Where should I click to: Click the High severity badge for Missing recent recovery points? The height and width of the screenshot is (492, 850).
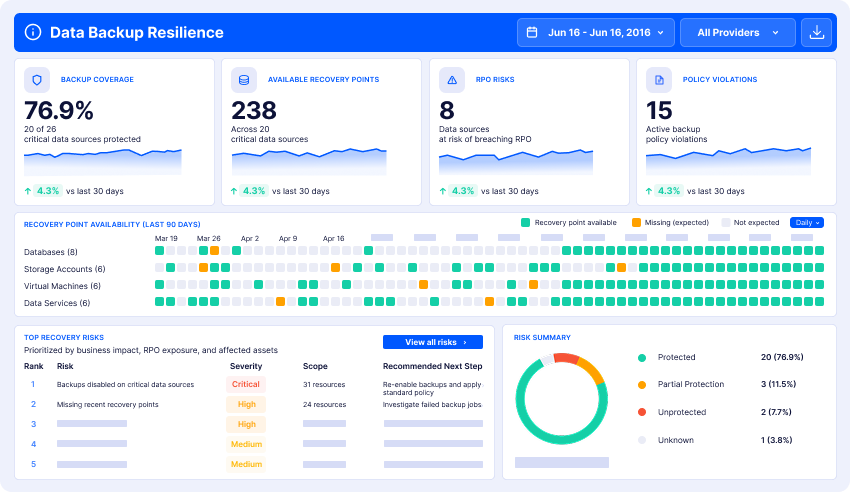coord(246,404)
